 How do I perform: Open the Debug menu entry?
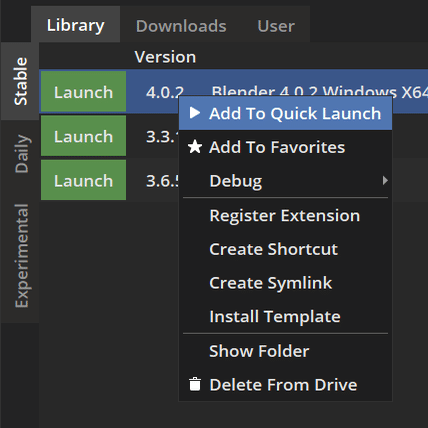click(285, 181)
